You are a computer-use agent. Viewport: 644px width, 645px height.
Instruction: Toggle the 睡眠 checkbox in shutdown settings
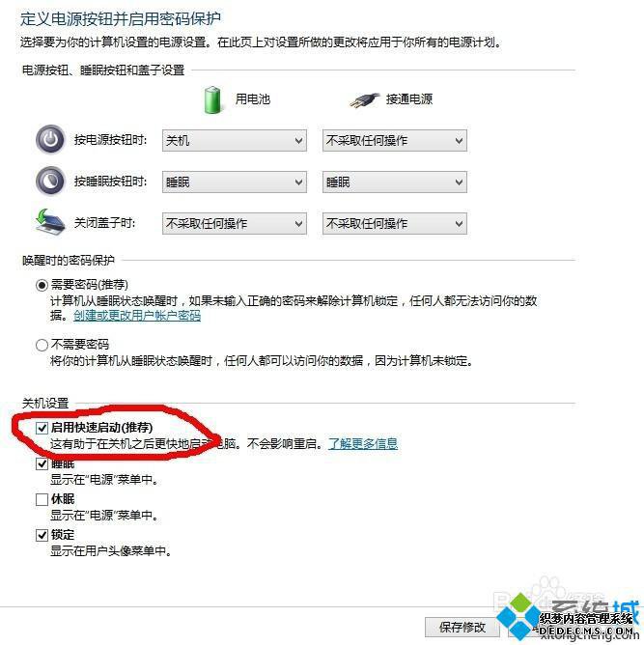[x=42, y=464]
